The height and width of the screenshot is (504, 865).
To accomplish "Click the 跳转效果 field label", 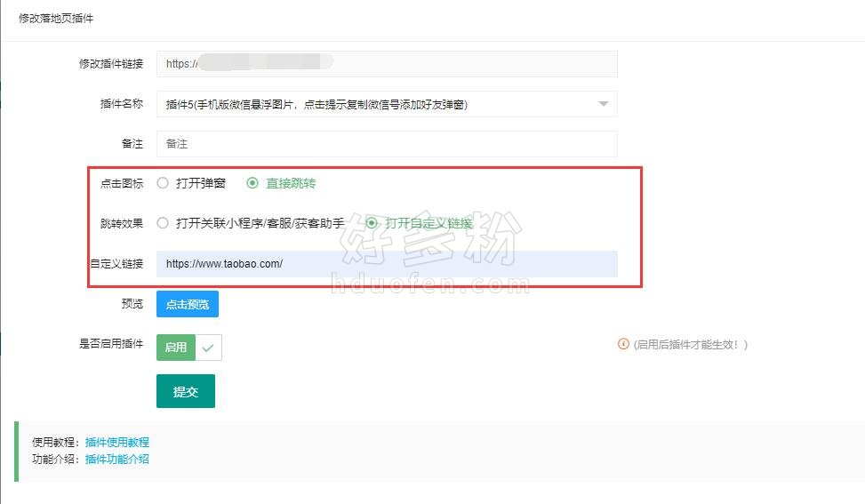I will click(122, 223).
